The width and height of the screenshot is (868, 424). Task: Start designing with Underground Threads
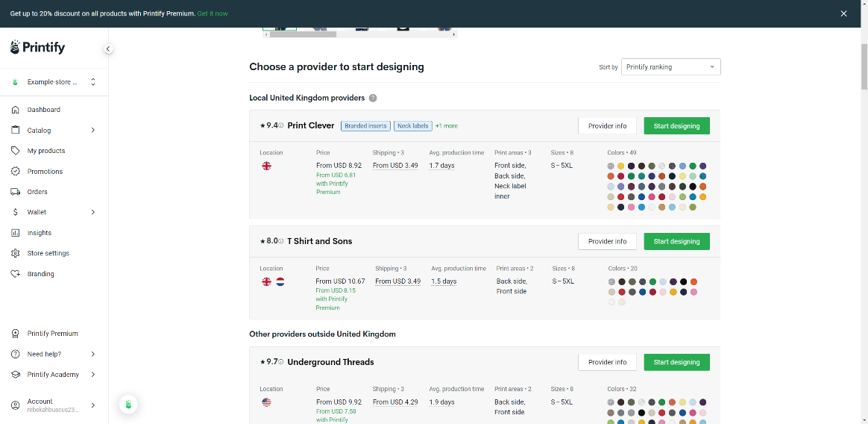[676, 363]
